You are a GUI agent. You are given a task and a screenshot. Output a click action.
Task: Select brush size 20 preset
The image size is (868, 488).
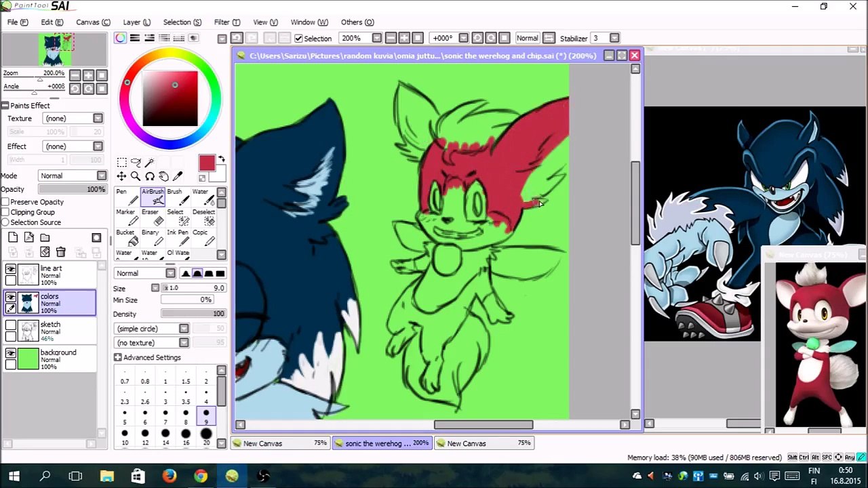pos(206,436)
